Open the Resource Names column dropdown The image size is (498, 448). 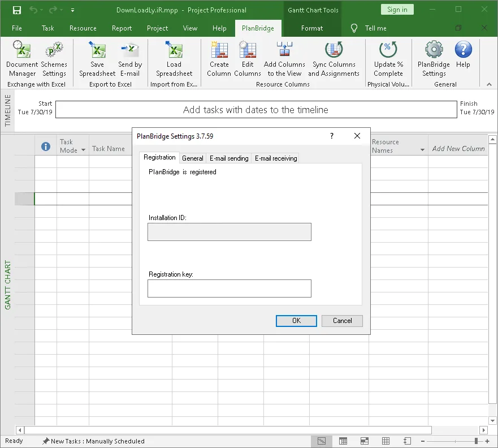pos(422,150)
